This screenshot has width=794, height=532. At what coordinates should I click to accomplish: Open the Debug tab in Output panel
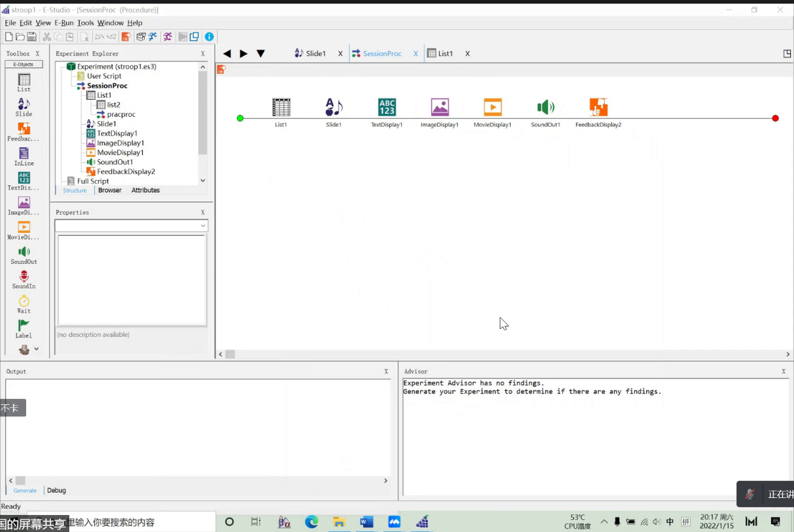(x=57, y=490)
